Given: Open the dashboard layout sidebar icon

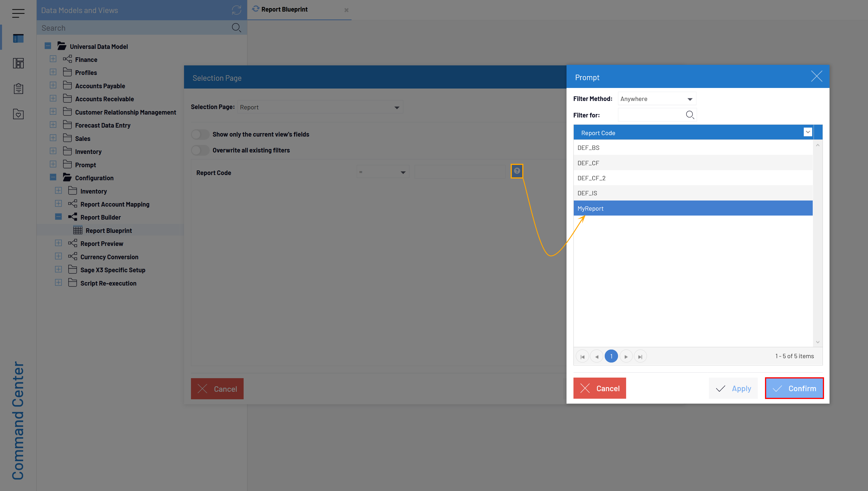Looking at the screenshot, I should [18, 63].
